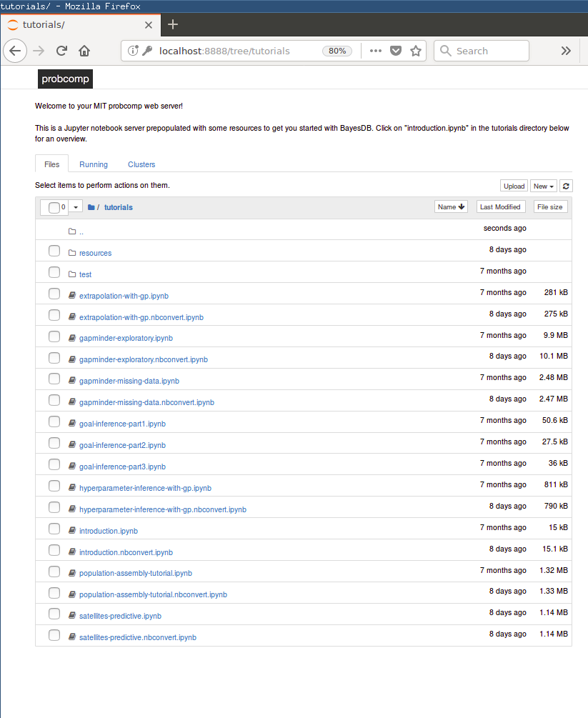Screen dimensions: 588x718
Task: Click notebook icon beside gapminder-exploratory.ipynb
Action: (72, 338)
